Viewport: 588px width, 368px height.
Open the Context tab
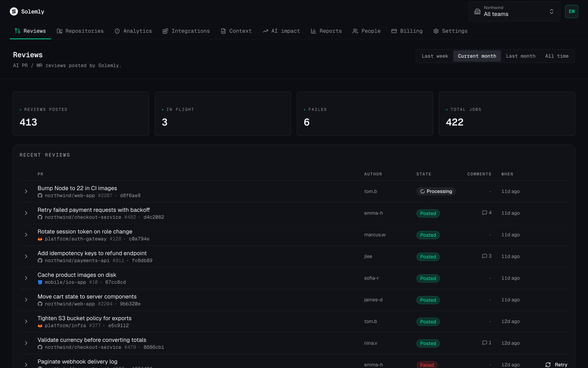pyautogui.click(x=236, y=31)
